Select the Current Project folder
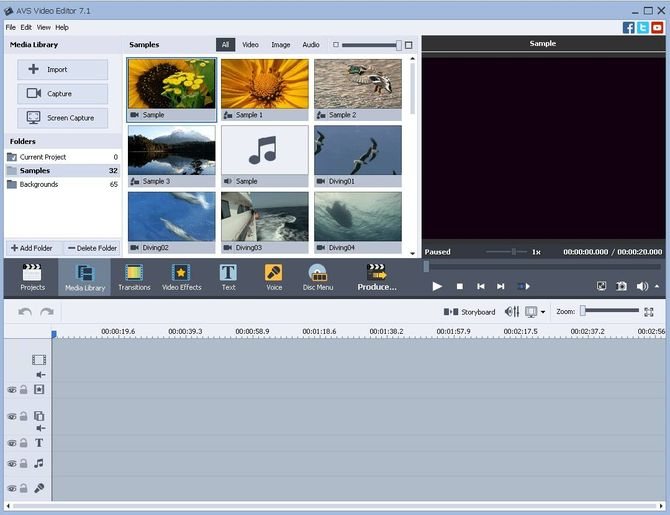Viewport: 670px width, 515px height. [62, 157]
